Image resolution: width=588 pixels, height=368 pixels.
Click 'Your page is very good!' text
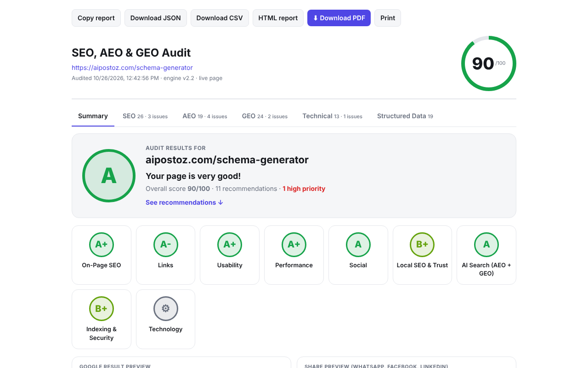tap(193, 176)
